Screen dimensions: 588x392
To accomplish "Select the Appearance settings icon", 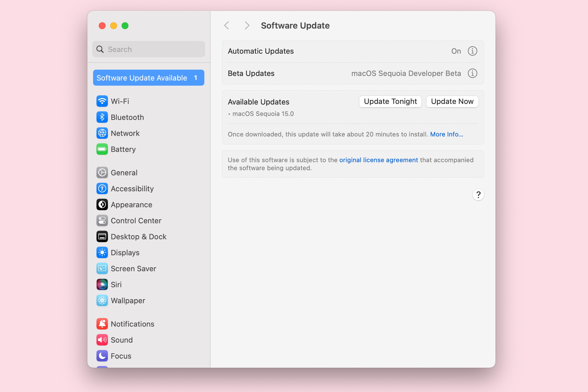I will [102, 205].
